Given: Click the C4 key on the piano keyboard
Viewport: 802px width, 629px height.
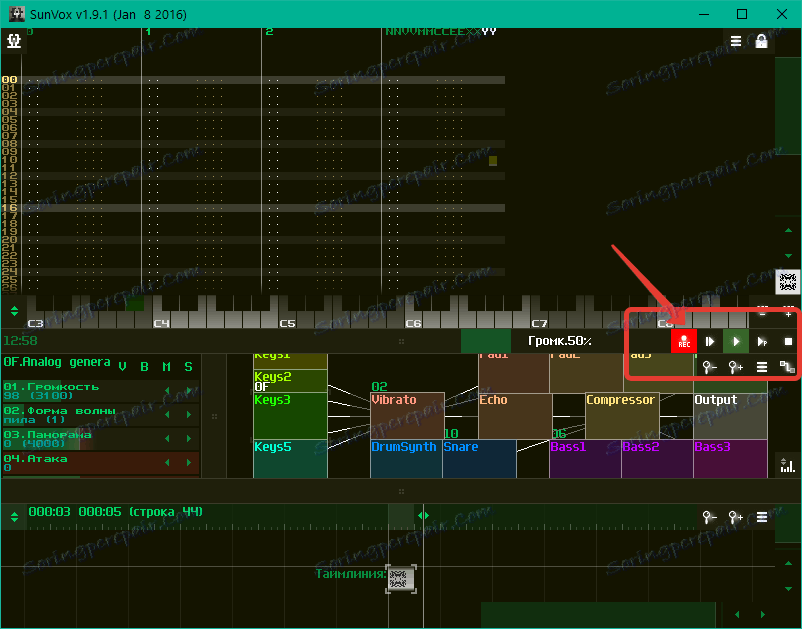Looking at the screenshot, I should point(161,320).
